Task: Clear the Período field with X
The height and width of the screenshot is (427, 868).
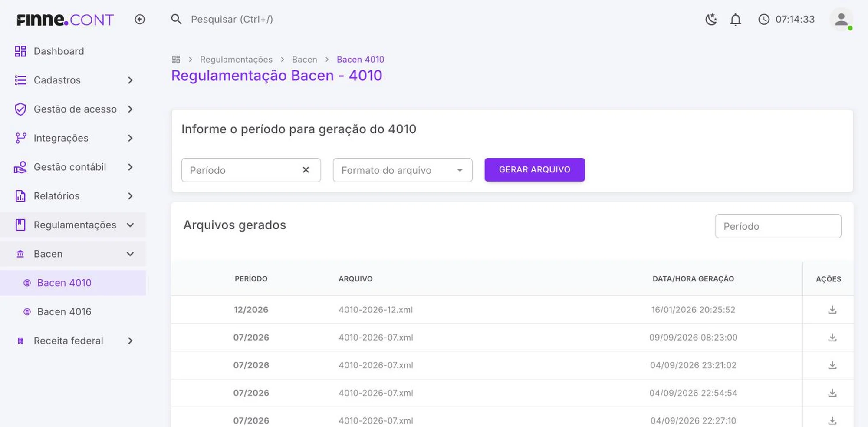Action: (x=306, y=170)
